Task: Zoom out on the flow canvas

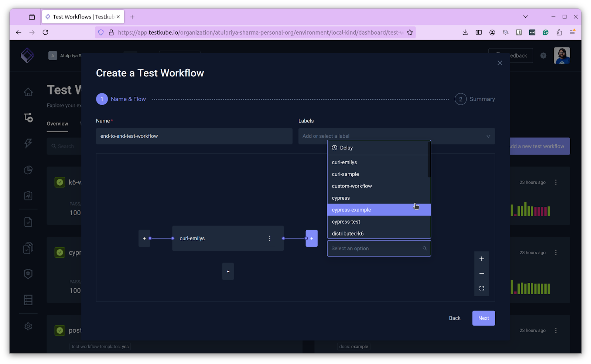Action: [482, 274]
